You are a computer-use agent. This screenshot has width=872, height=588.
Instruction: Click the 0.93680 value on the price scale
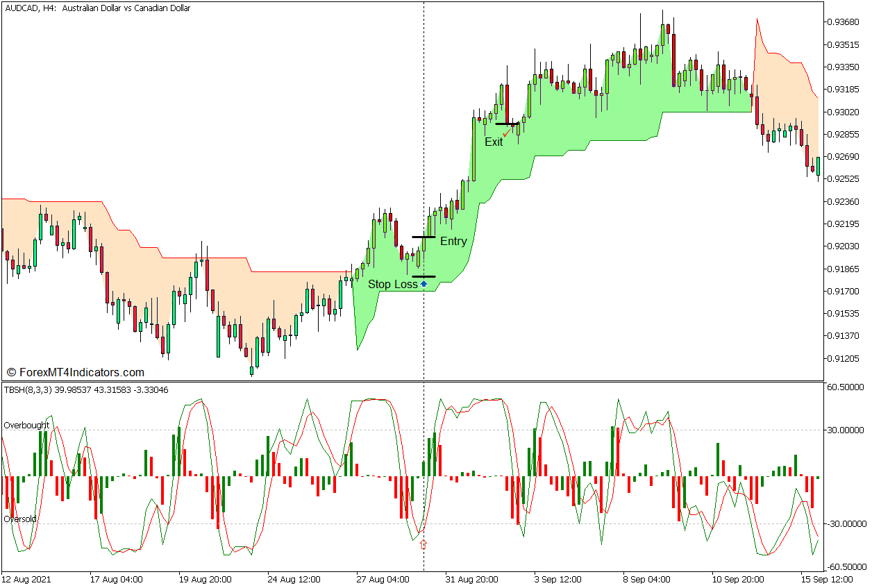pyautogui.click(x=842, y=20)
